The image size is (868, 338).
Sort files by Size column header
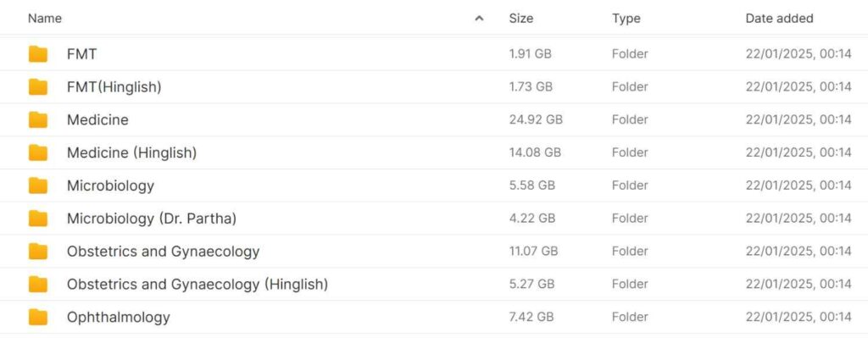521,19
